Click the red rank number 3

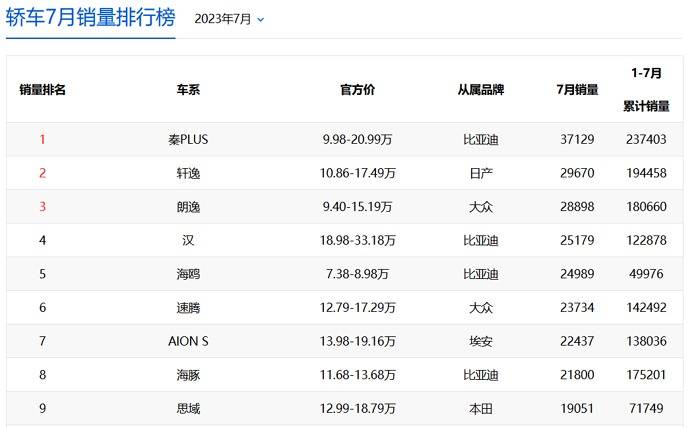[x=42, y=207]
